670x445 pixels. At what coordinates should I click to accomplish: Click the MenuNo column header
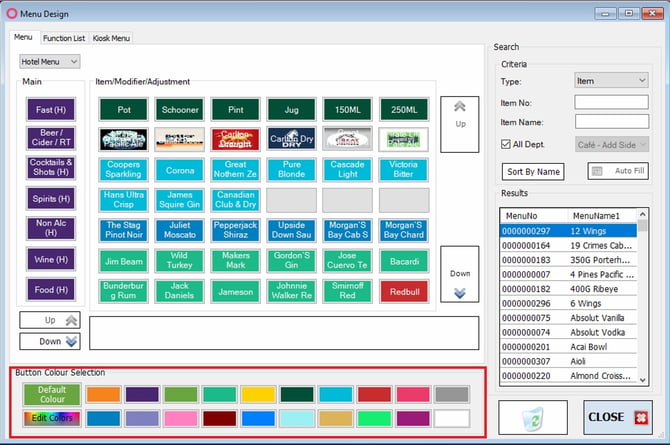click(x=534, y=215)
